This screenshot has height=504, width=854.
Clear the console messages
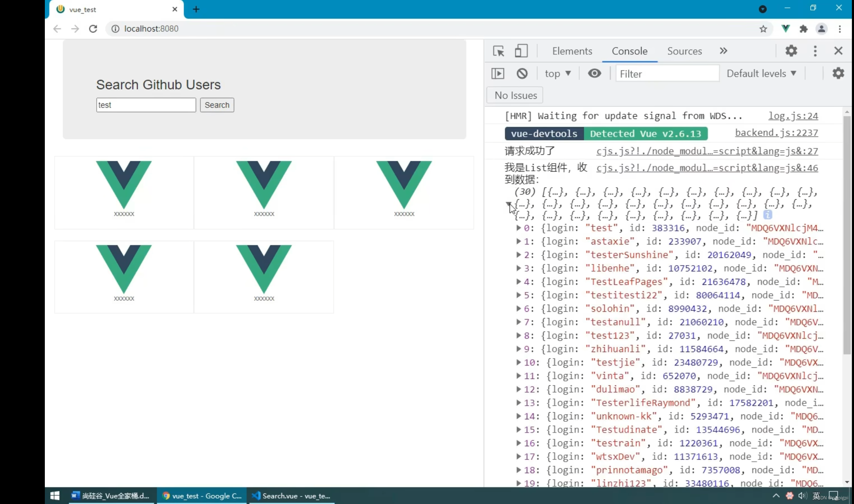pos(522,74)
